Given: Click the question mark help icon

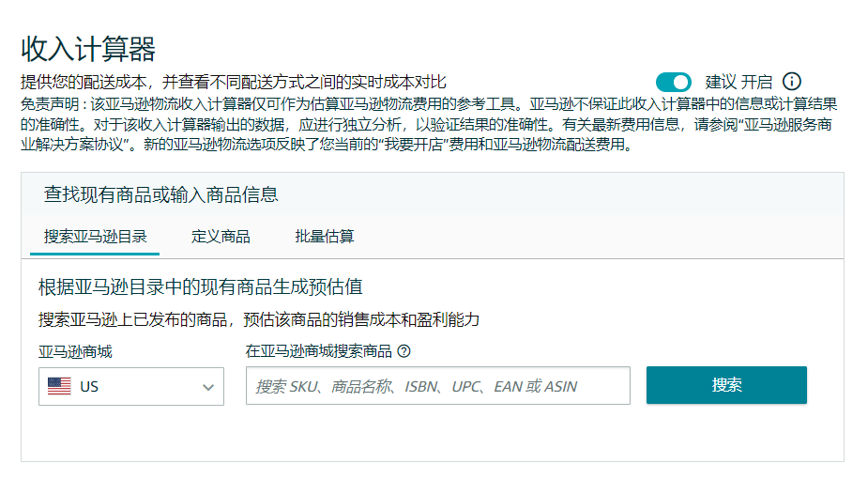Looking at the screenshot, I should 404,351.
